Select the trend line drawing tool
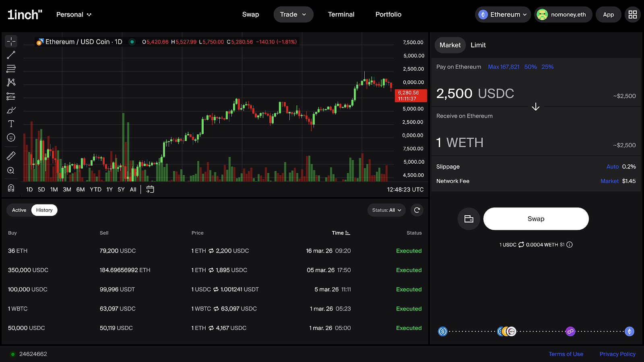The height and width of the screenshot is (362, 644). [x=11, y=55]
